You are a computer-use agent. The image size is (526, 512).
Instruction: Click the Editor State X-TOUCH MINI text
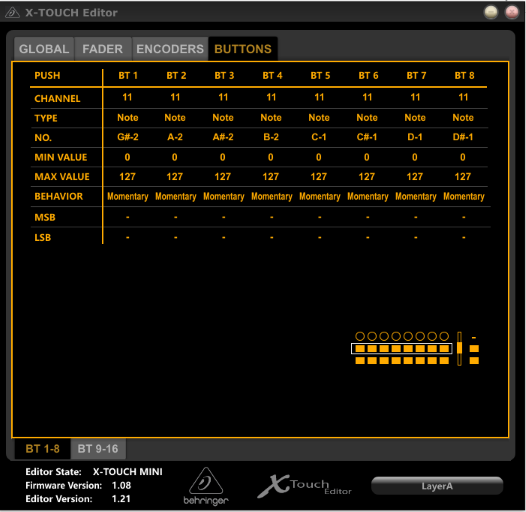coord(94,472)
